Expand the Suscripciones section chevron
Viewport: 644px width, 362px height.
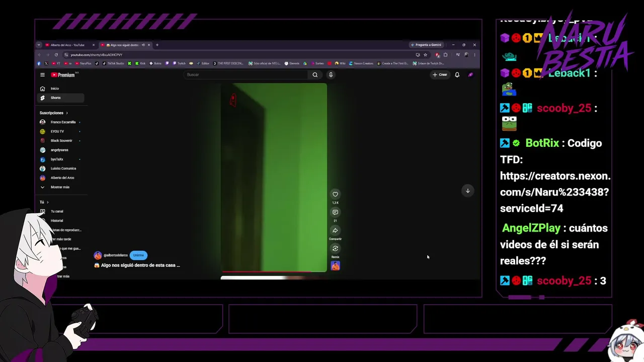point(66,113)
